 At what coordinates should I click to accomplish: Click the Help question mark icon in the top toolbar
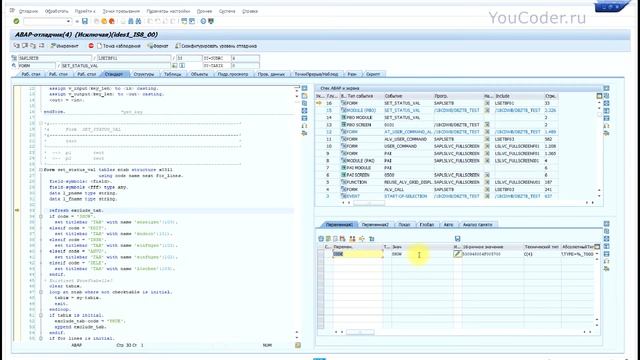(x=203, y=21)
